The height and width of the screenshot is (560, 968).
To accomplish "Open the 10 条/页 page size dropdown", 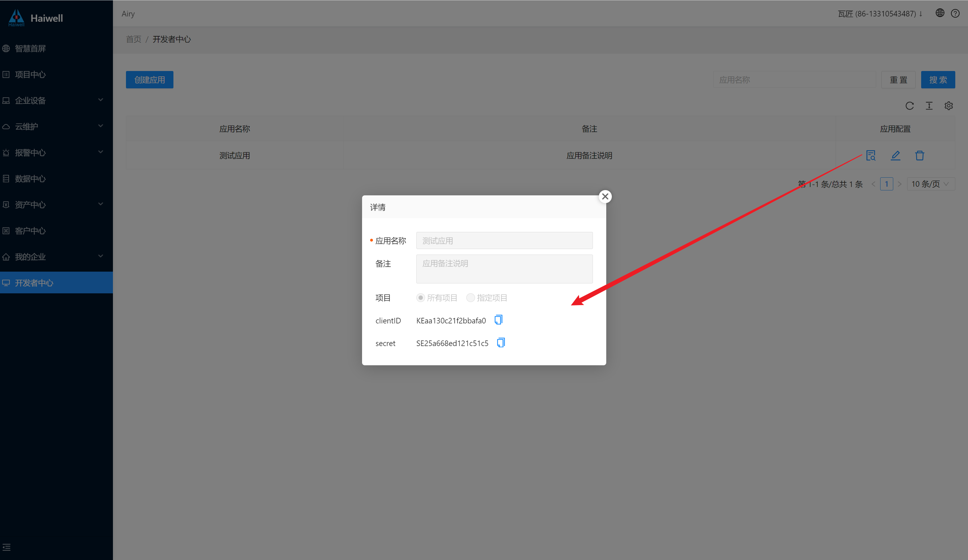I will 930,184.
